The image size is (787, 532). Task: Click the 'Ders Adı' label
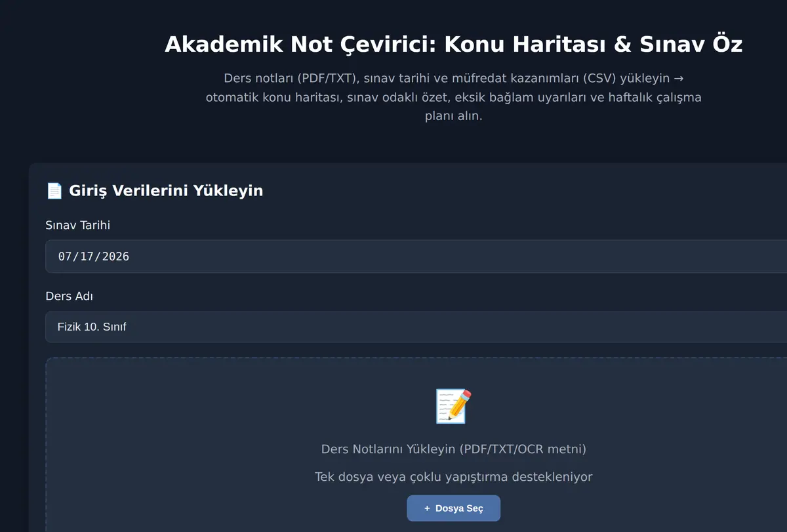click(x=69, y=296)
